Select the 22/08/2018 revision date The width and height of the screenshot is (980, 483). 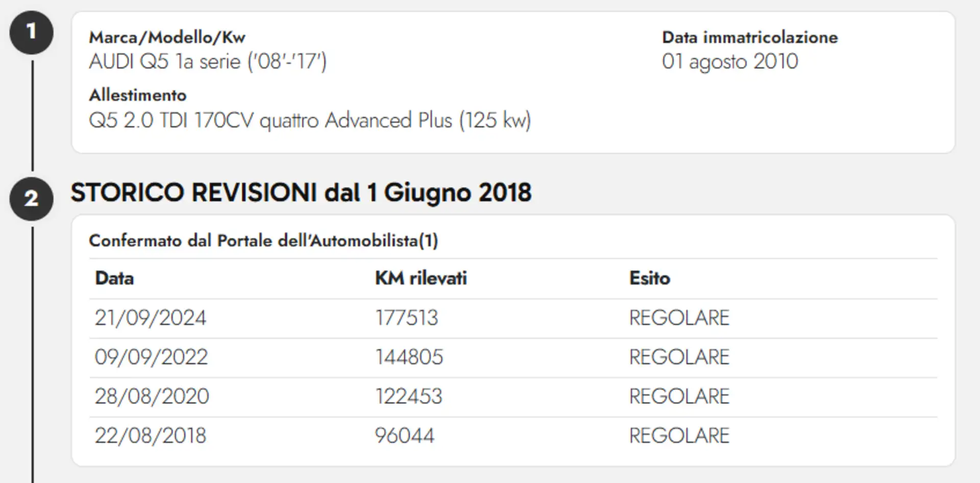(150, 436)
